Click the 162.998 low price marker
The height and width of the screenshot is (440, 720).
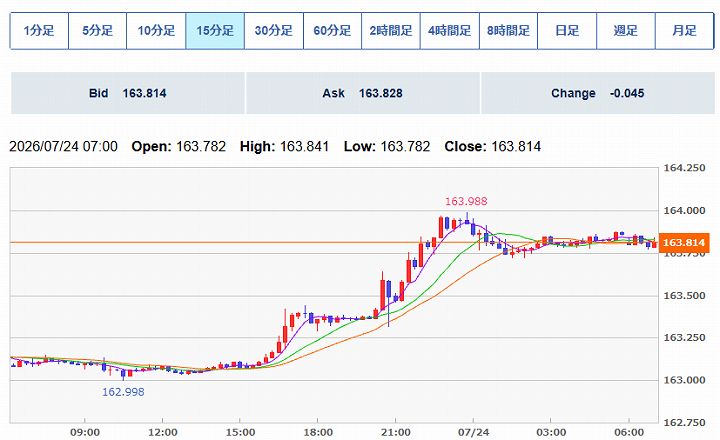123,392
